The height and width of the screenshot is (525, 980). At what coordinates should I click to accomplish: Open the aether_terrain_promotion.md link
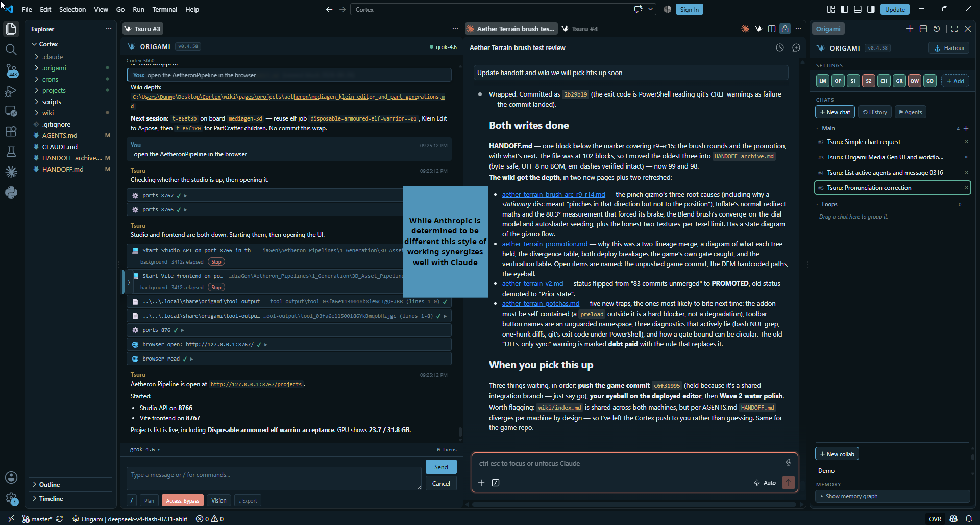coord(545,244)
